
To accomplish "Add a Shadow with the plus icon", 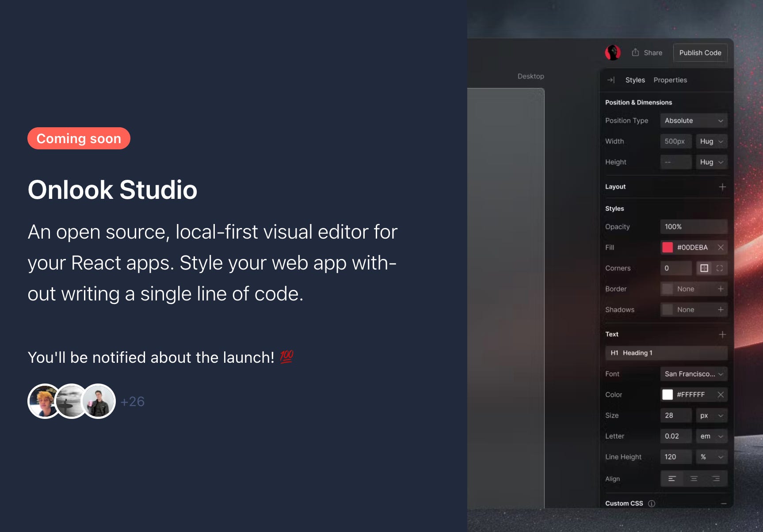I will [x=721, y=310].
